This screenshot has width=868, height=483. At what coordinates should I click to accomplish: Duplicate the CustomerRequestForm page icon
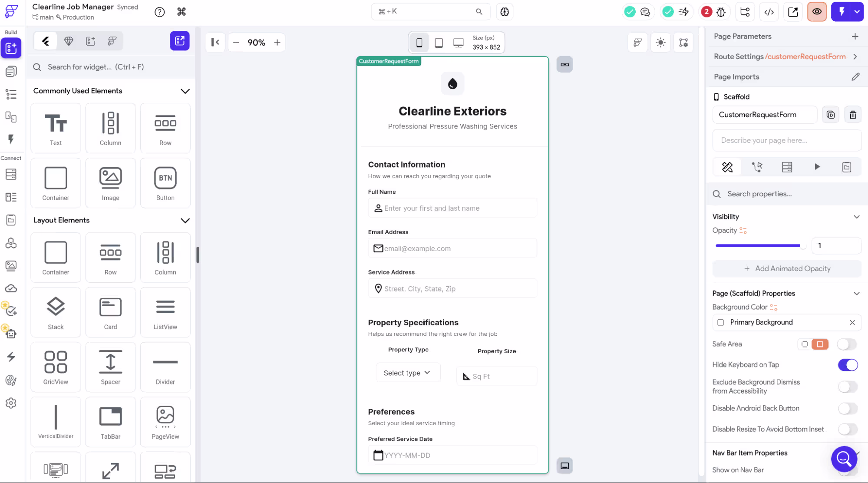(830, 115)
